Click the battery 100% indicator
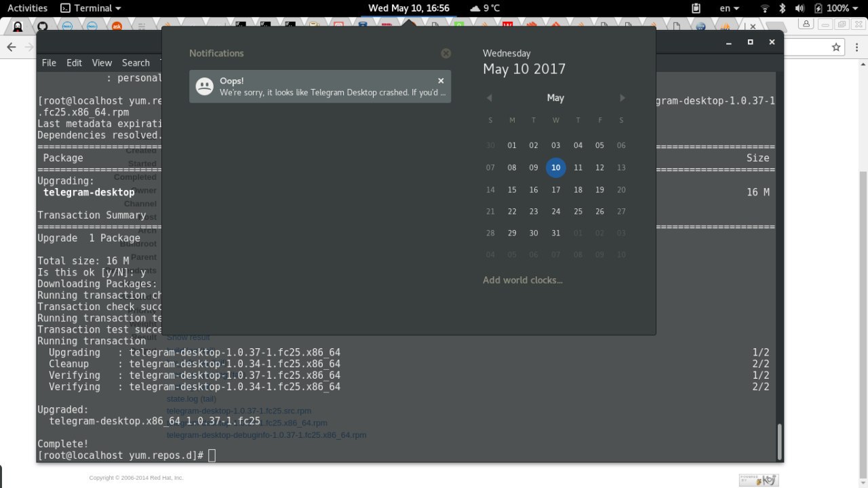This screenshot has height=488, width=868. [x=831, y=8]
